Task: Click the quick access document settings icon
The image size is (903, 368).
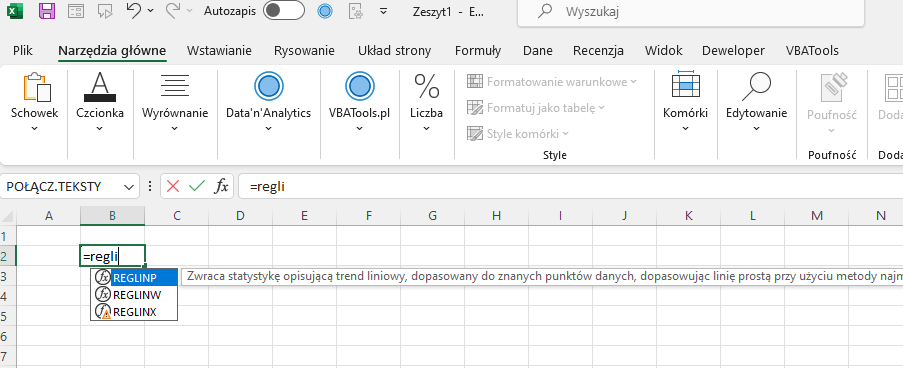Action: pyautogui.click(x=356, y=11)
